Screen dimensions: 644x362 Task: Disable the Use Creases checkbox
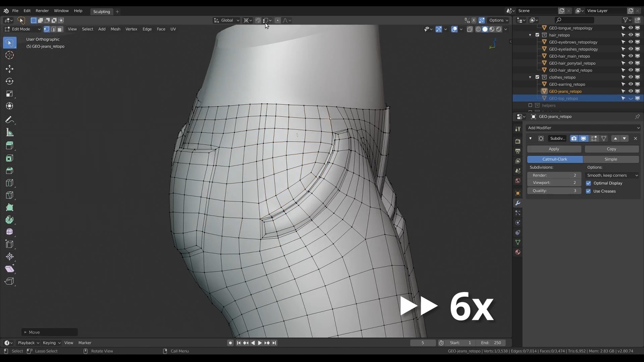[x=588, y=191]
